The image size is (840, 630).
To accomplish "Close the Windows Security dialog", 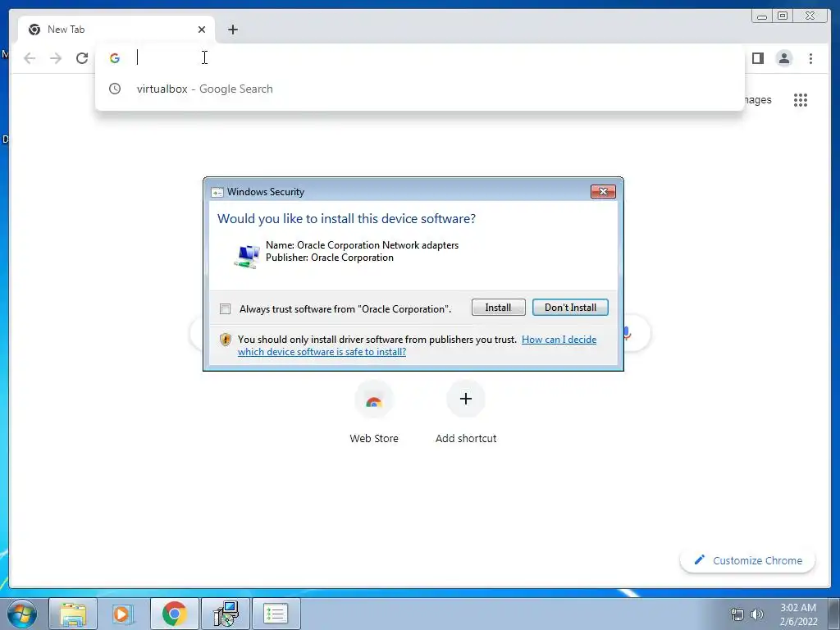I will pyautogui.click(x=603, y=192).
